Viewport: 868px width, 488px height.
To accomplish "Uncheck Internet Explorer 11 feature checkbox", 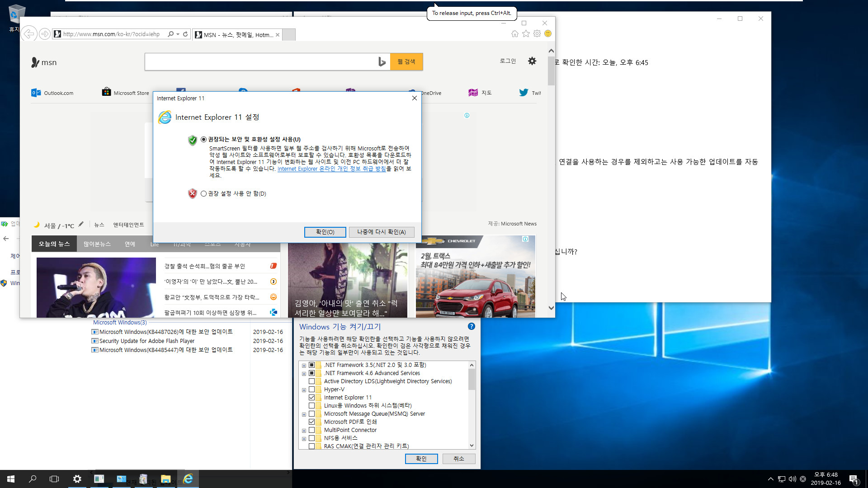I will [x=311, y=398].
